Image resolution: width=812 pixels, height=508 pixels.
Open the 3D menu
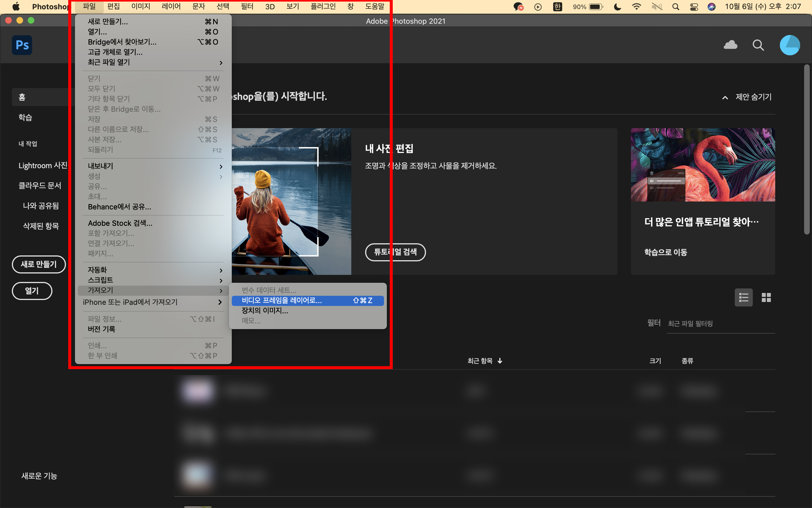click(x=270, y=6)
